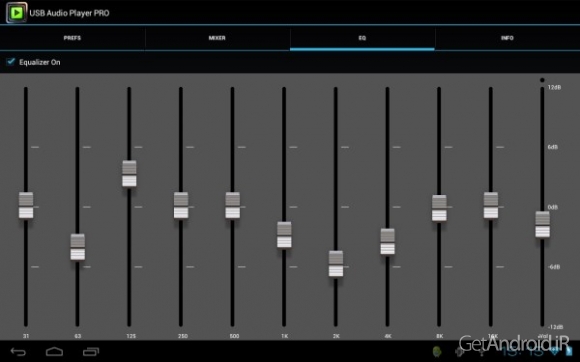Switch to the PREFS tab
The image size is (580, 362).
pos(72,38)
